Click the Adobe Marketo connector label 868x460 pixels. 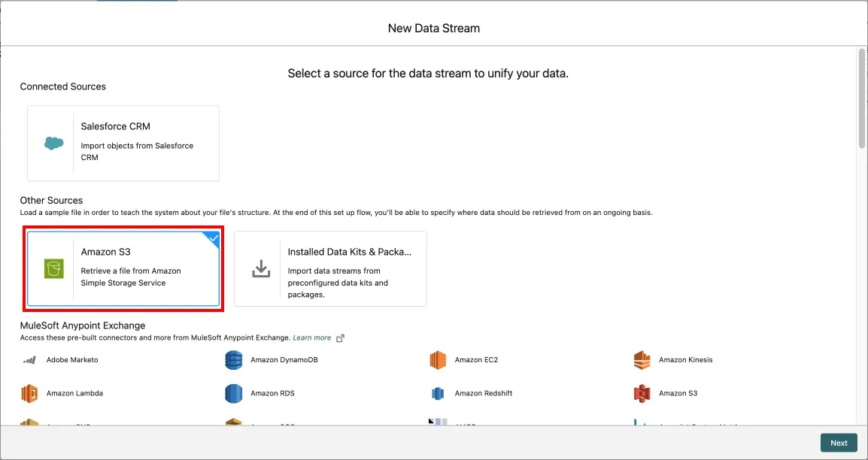tap(72, 360)
